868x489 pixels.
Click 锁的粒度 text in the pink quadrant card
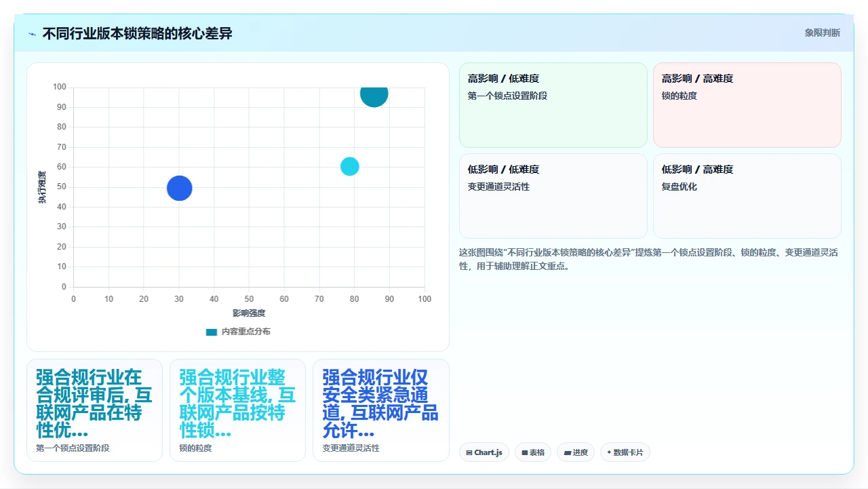pos(679,96)
